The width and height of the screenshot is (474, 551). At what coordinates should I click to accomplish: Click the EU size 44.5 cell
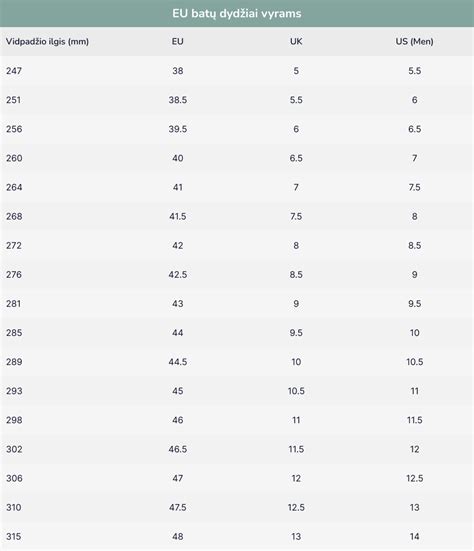pyautogui.click(x=177, y=362)
